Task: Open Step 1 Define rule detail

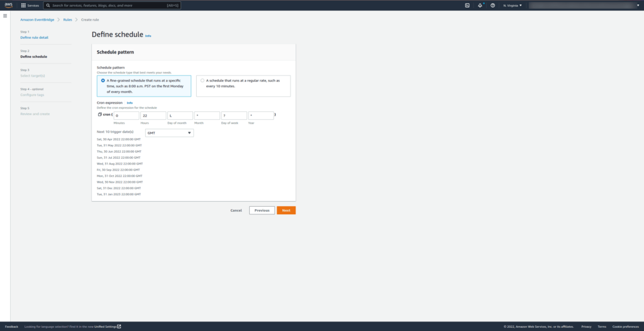Action: pos(34,37)
